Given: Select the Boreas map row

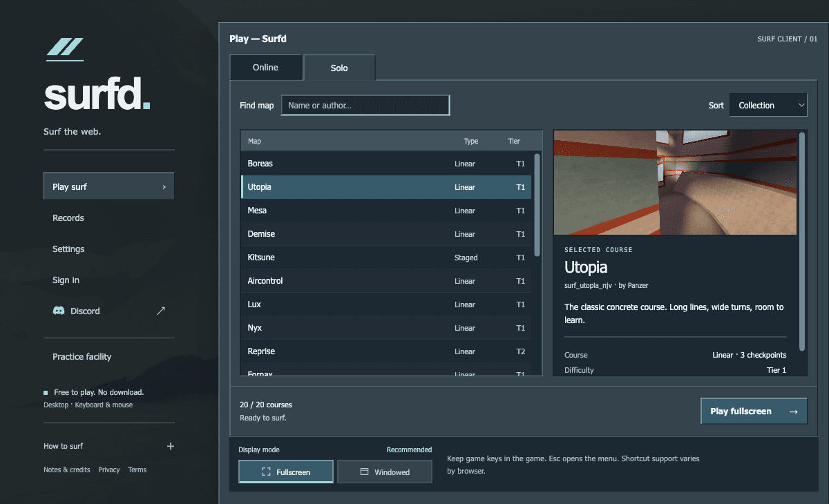Looking at the screenshot, I should point(386,164).
